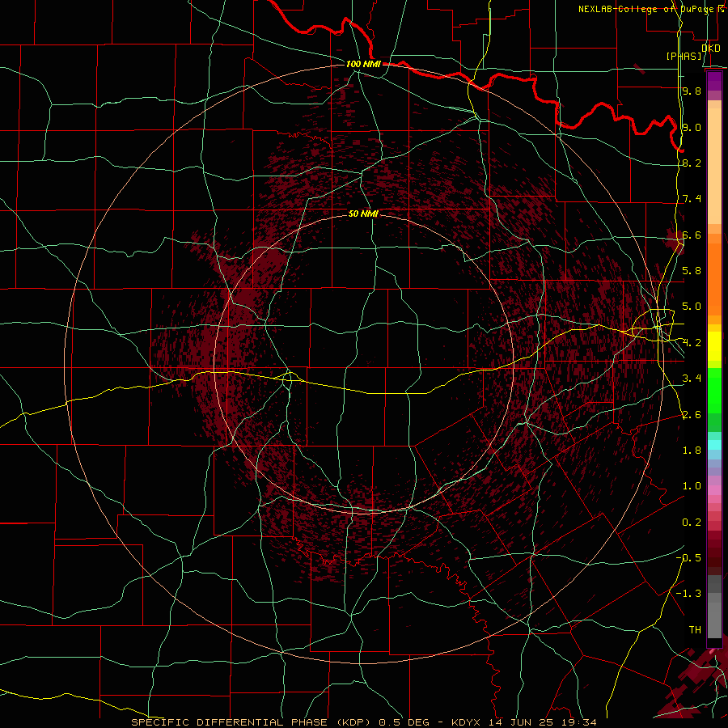Click the 6.6 value on the color scale

(x=692, y=235)
